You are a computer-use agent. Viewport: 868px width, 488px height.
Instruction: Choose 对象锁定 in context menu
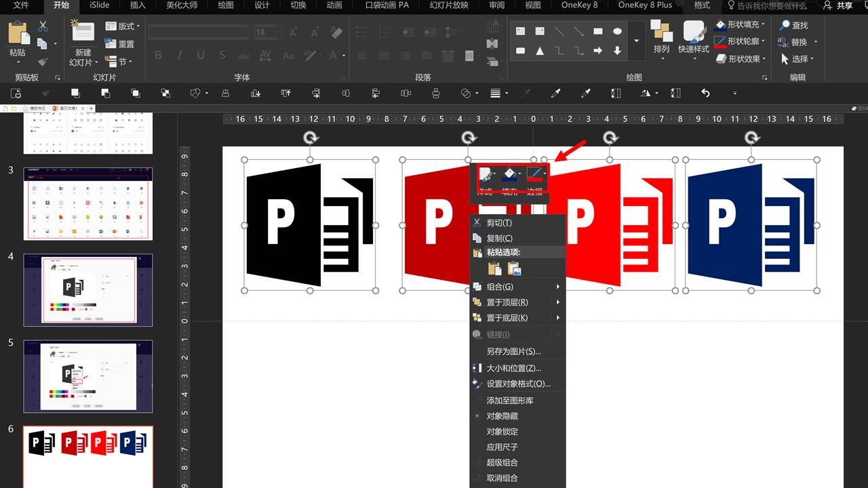click(x=517, y=432)
